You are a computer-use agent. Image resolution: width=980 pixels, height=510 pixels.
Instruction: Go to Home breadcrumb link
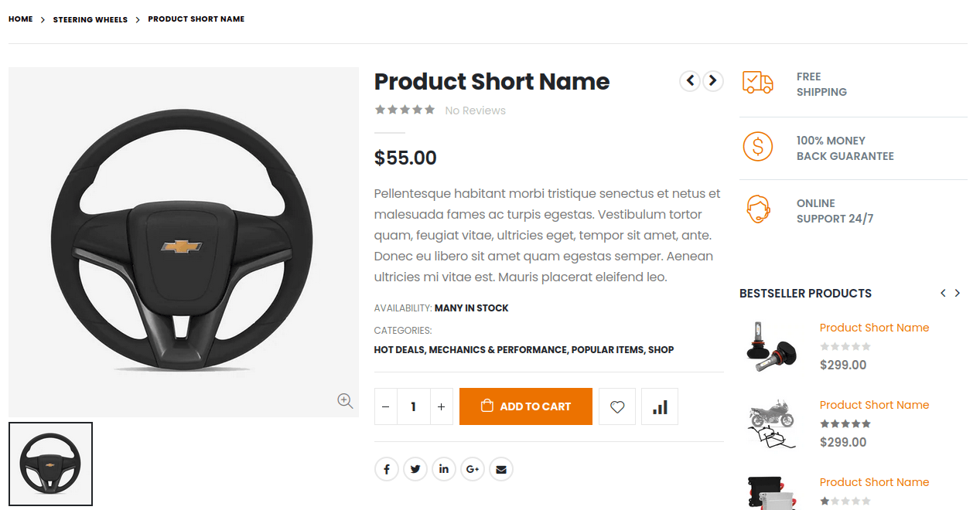pos(21,19)
